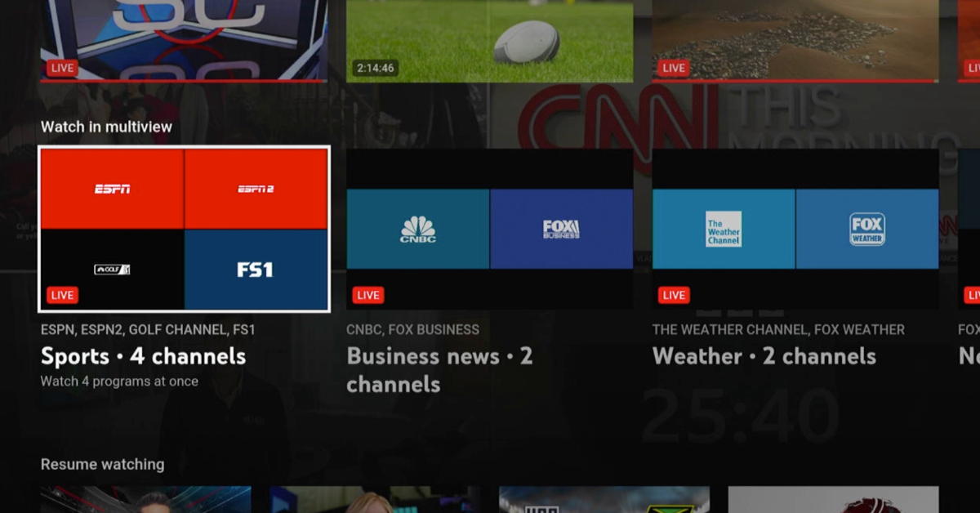This screenshot has height=513, width=980.
Task: Click the Fox Business channel logo
Action: [x=562, y=230]
